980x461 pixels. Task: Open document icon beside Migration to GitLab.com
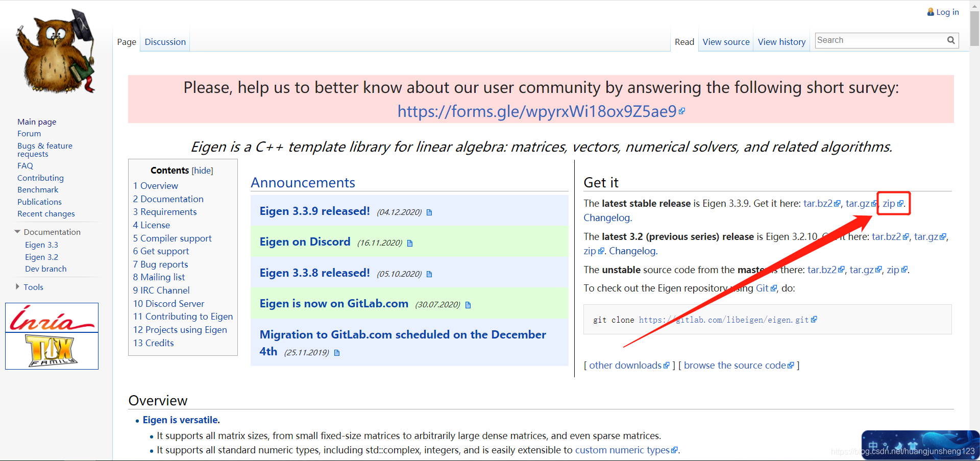coord(337,353)
